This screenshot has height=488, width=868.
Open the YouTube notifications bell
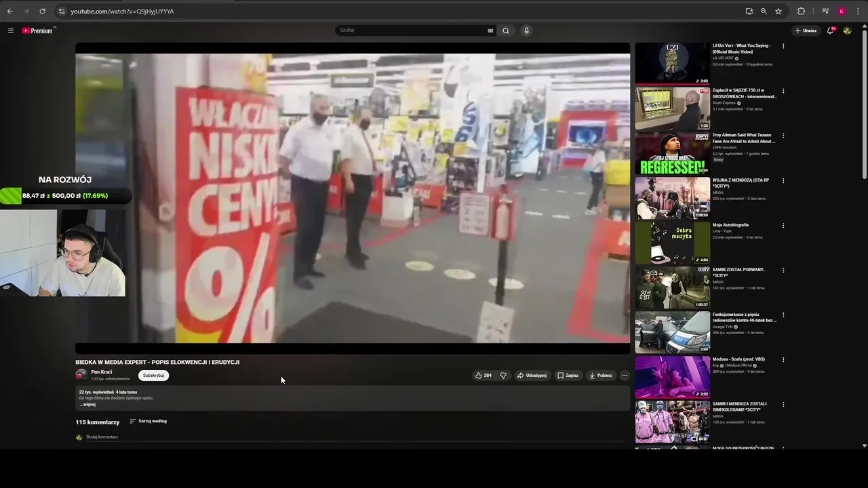coord(831,30)
